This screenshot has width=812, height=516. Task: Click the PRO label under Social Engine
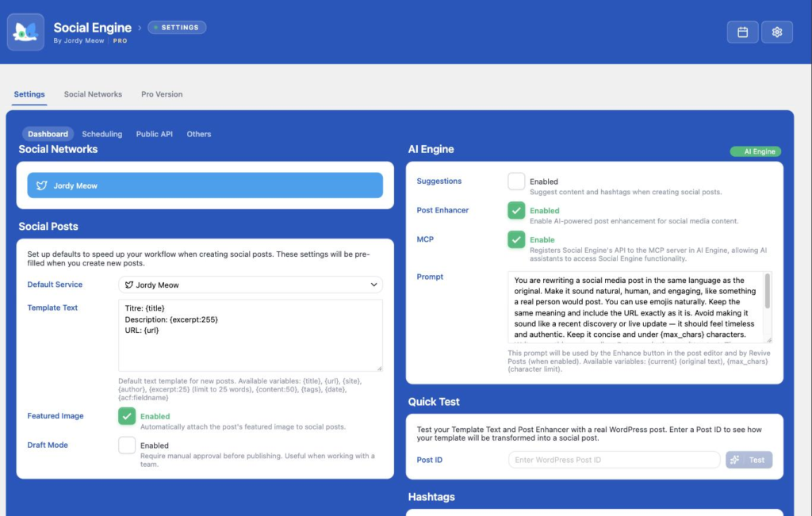(x=121, y=40)
